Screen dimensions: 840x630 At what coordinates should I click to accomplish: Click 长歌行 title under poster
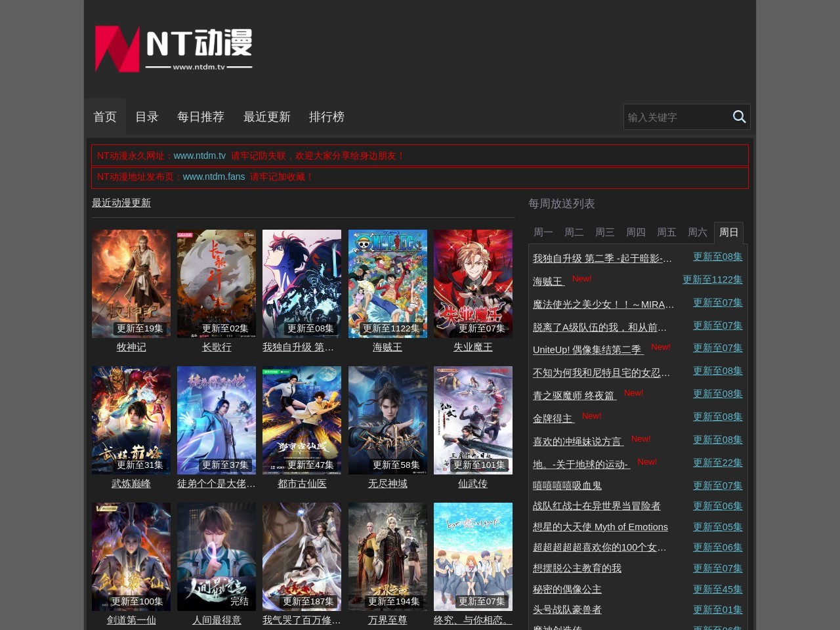(217, 347)
